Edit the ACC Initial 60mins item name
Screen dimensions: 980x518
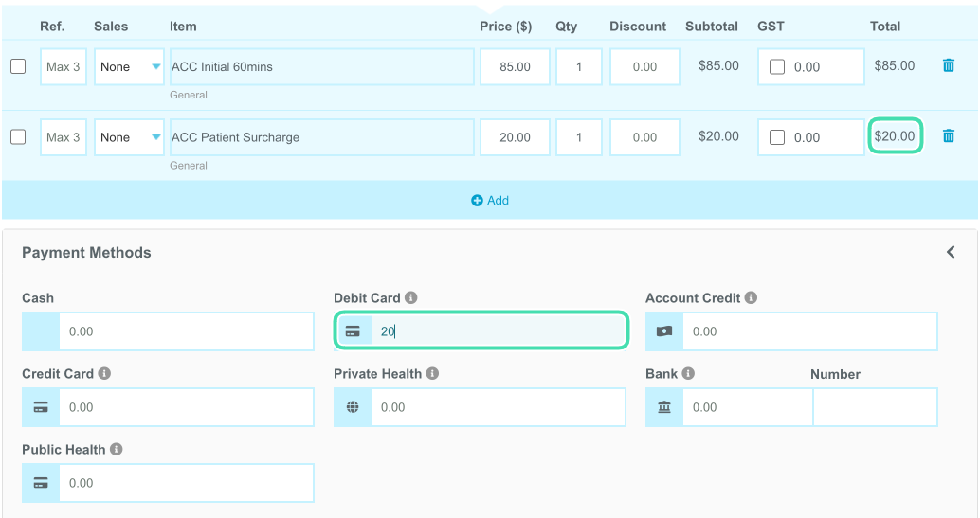pyautogui.click(x=322, y=67)
